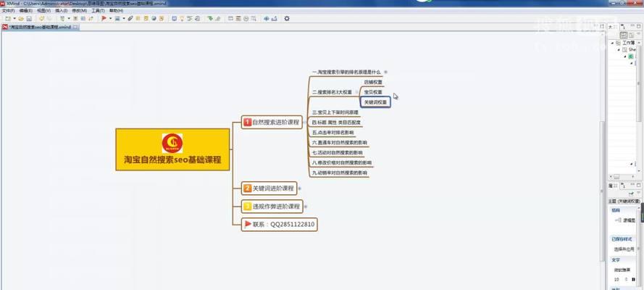
Task: Expand the 违规作弊进阶课程 branch
Action: click(306, 206)
